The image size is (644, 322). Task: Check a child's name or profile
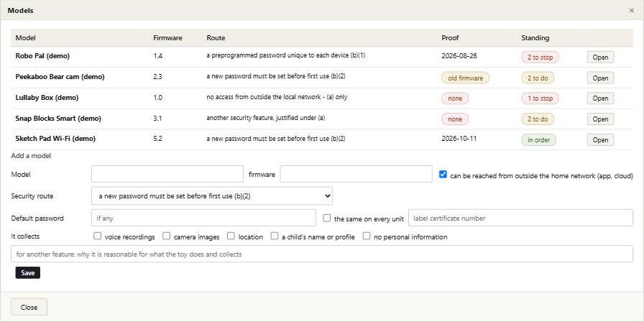tap(275, 236)
